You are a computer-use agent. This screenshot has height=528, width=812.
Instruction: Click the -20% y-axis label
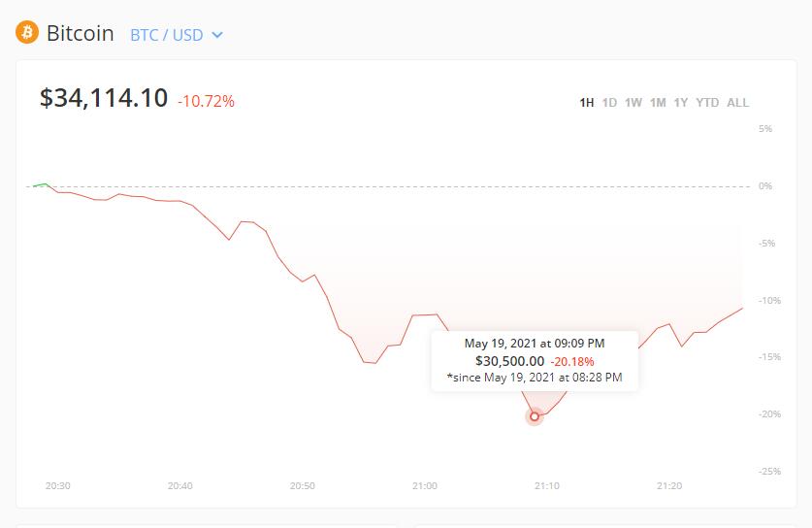[768, 414]
